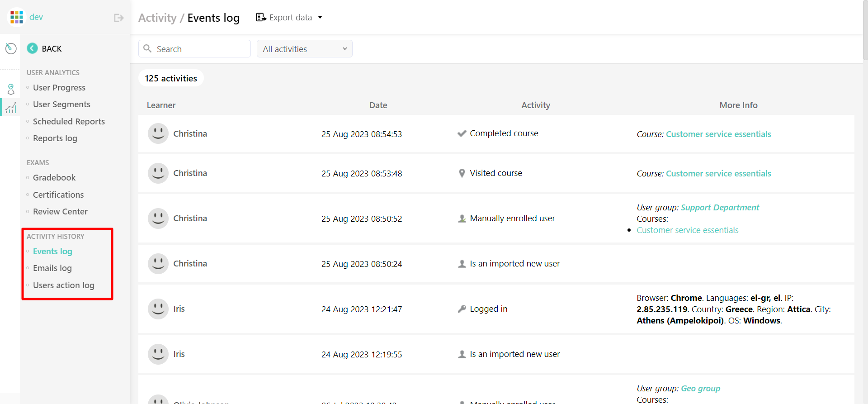Open the Support Department user group link
Screen dimensions: 868x404
[720, 207]
